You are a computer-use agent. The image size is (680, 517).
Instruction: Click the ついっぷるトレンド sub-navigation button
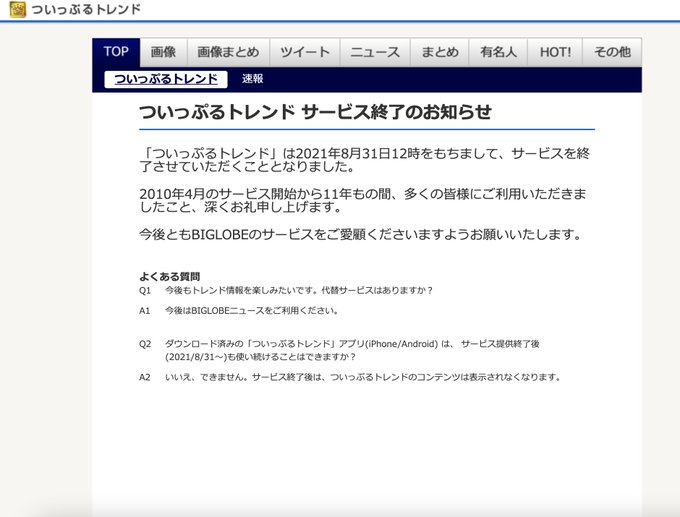(166, 79)
